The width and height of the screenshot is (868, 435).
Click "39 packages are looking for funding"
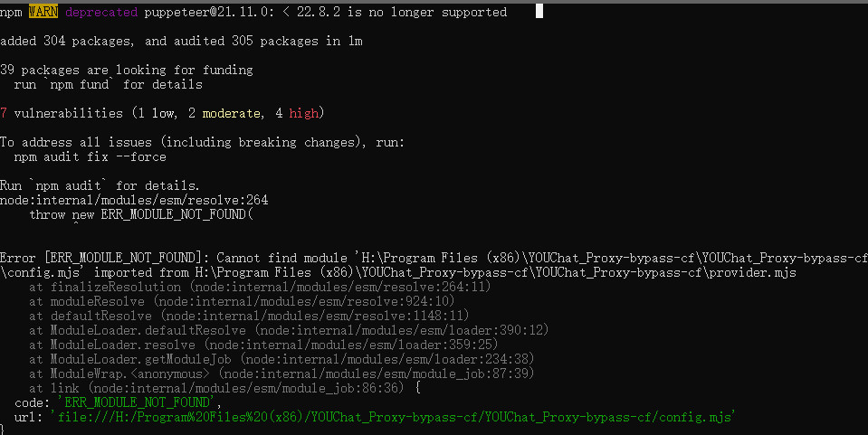coord(126,70)
